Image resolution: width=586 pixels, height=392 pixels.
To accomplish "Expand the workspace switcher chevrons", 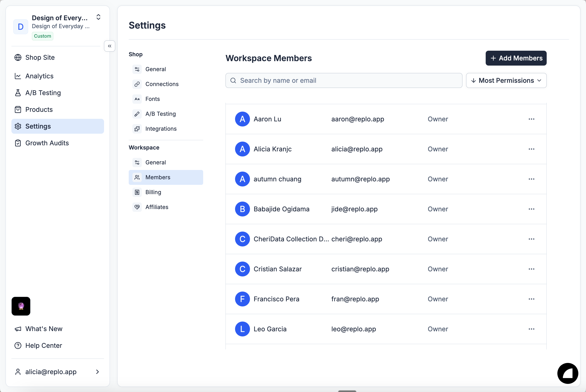I will coord(98,17).
